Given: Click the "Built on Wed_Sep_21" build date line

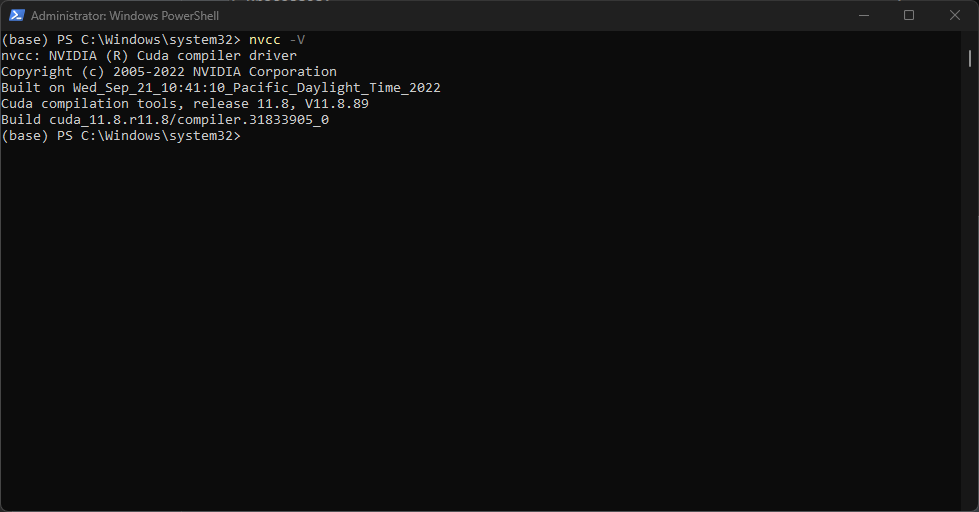Looking at the screenshot, I should 220,88.
